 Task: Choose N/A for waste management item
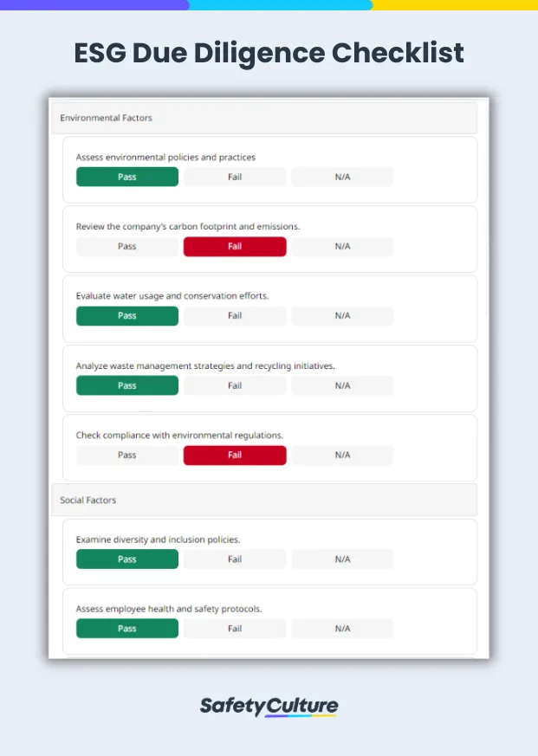pyautogui.click(x=342, y=385)
